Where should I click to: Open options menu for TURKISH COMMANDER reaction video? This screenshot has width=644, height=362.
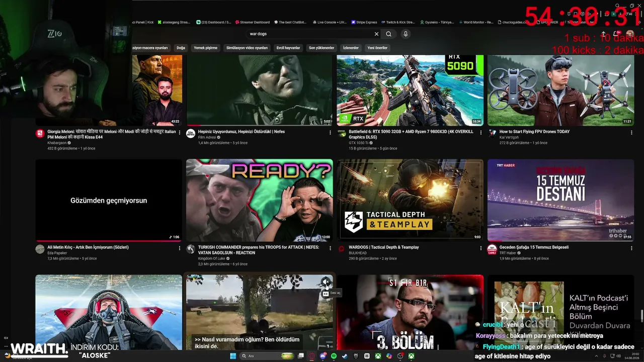pyautogui.click(x=331, y=248)
